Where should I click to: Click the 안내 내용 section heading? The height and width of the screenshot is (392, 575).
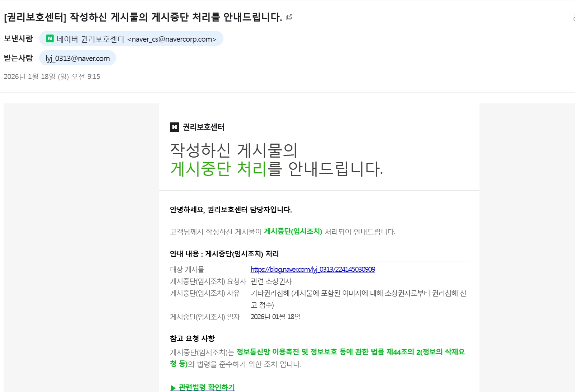[x=224, y=254]
